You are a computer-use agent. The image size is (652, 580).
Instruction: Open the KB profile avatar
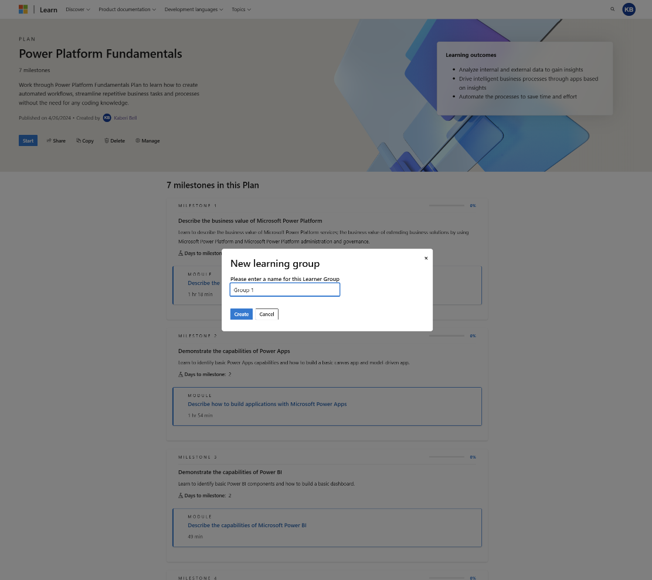(x=628, y=9)
